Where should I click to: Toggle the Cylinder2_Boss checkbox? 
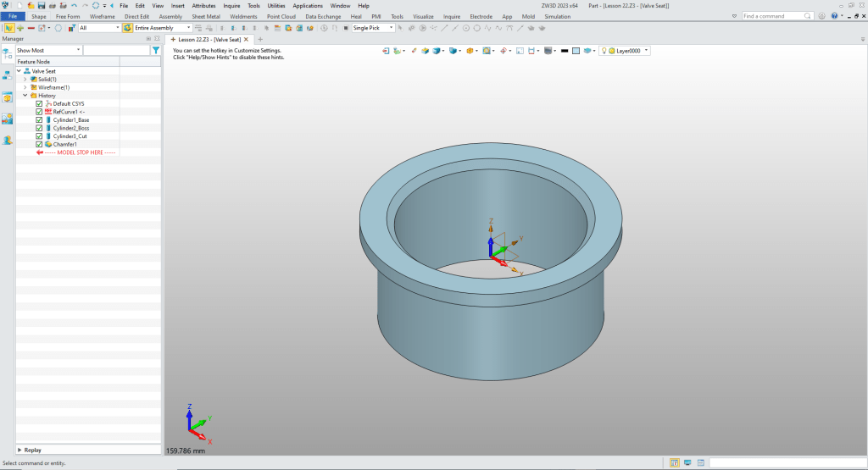pos(39,128)
